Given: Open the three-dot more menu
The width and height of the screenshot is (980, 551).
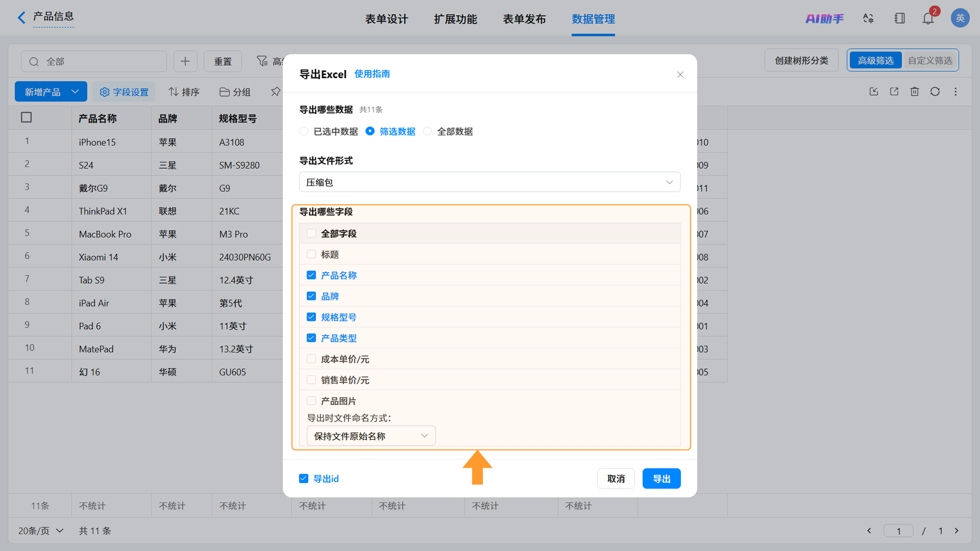Looking at the screenshot, I should (956, 91).
